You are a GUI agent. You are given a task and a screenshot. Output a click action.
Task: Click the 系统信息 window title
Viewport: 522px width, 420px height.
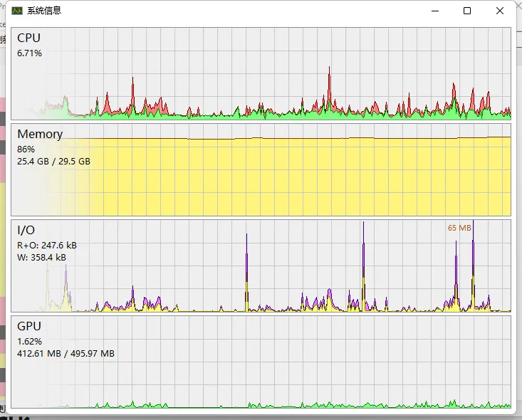point(44,11)
